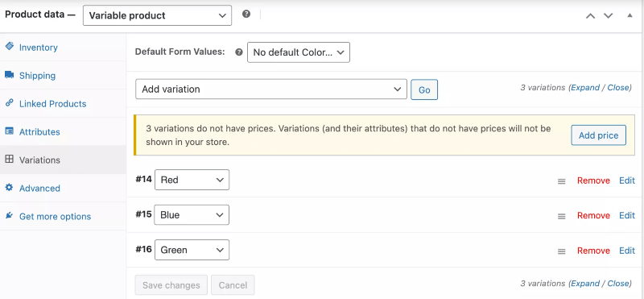Edit variation #16 Green
644x299 pixels.
pos(627,251)
